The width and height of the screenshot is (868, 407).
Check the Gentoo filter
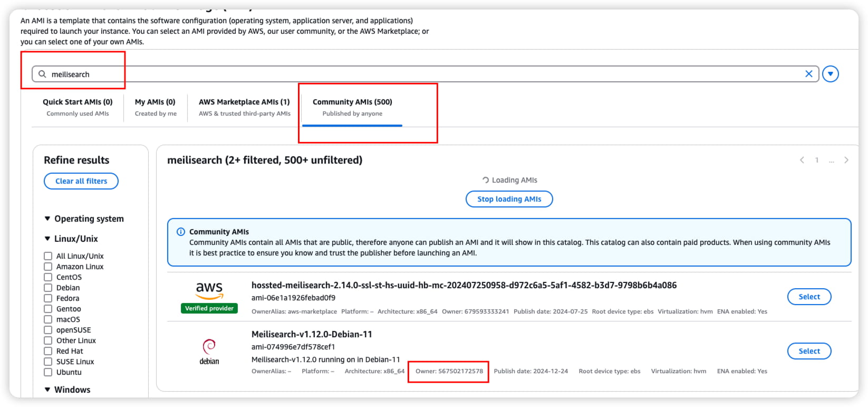48,309
